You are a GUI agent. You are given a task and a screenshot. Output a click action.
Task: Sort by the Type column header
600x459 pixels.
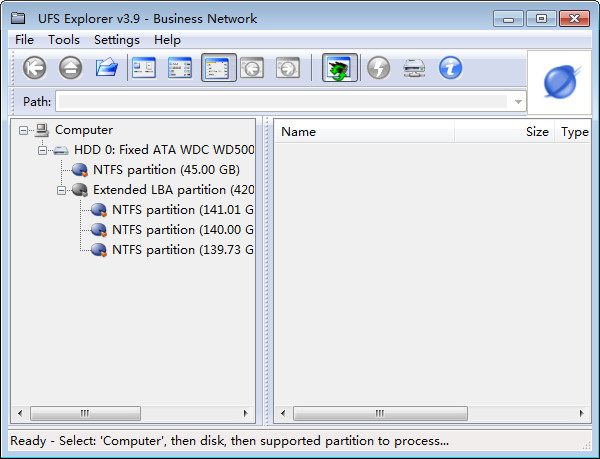[573, 132]
